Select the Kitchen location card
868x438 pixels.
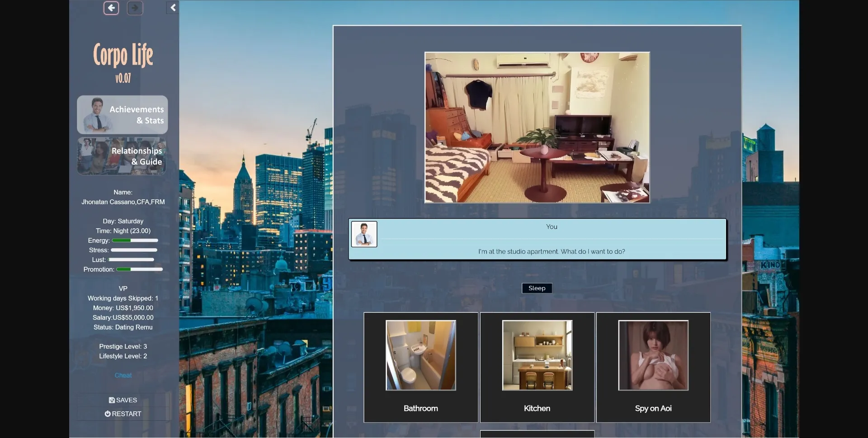coord(537,367)
